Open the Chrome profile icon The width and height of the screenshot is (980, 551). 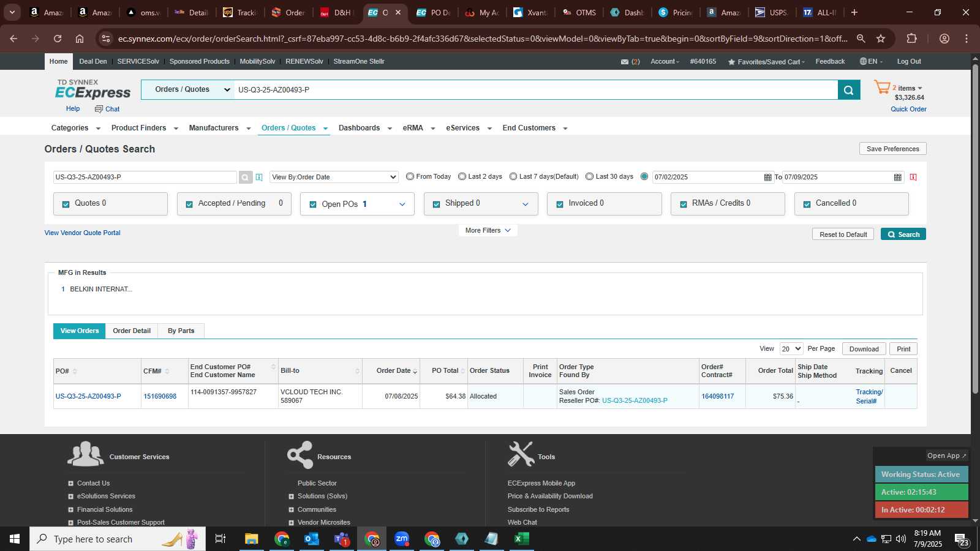pyautogui.click(x=944, y=39)
